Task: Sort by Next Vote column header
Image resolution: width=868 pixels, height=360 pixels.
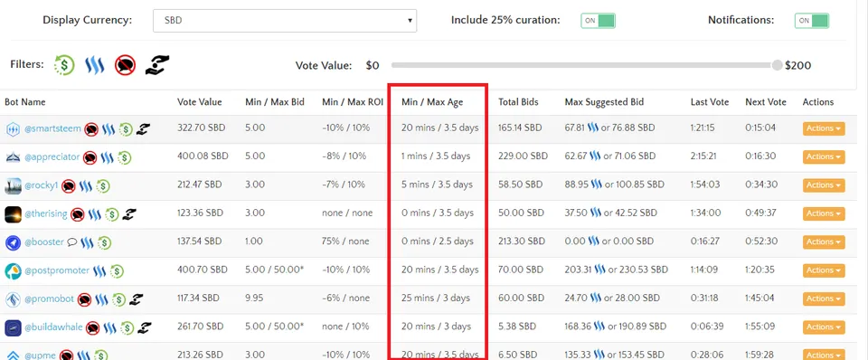Action: [x=766, y=102]
